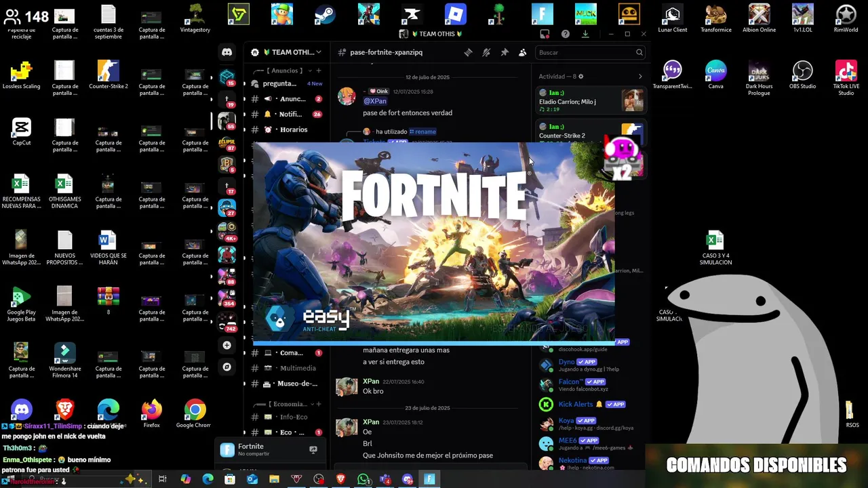This screenshot has height=488, width=868.
Task: Open Google Chrome desktop shortcut
Action: coord(195,413)
